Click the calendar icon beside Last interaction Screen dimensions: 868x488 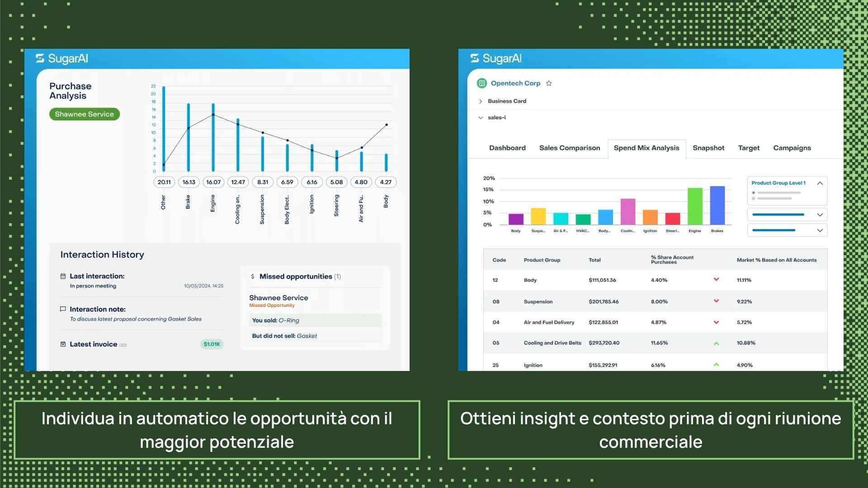[x=63, y=276]
